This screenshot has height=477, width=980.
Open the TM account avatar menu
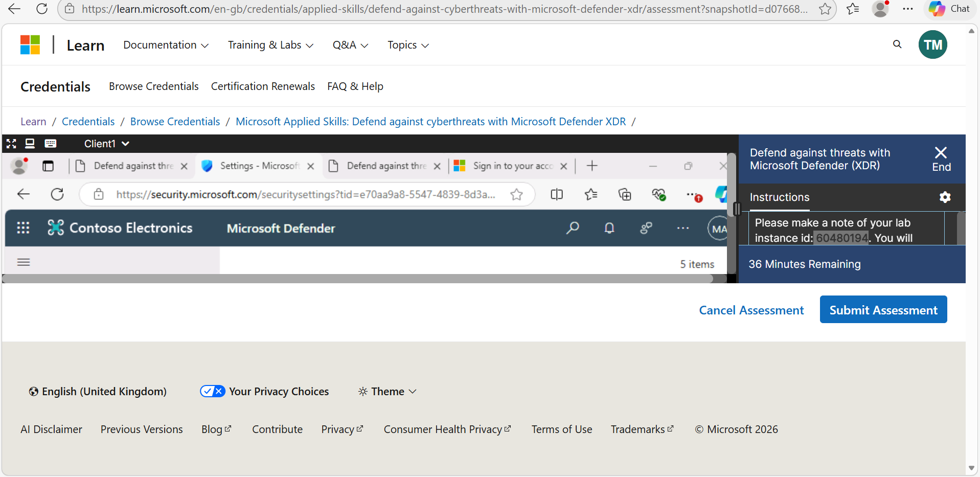pyautogui.click(x=933, y=44)
